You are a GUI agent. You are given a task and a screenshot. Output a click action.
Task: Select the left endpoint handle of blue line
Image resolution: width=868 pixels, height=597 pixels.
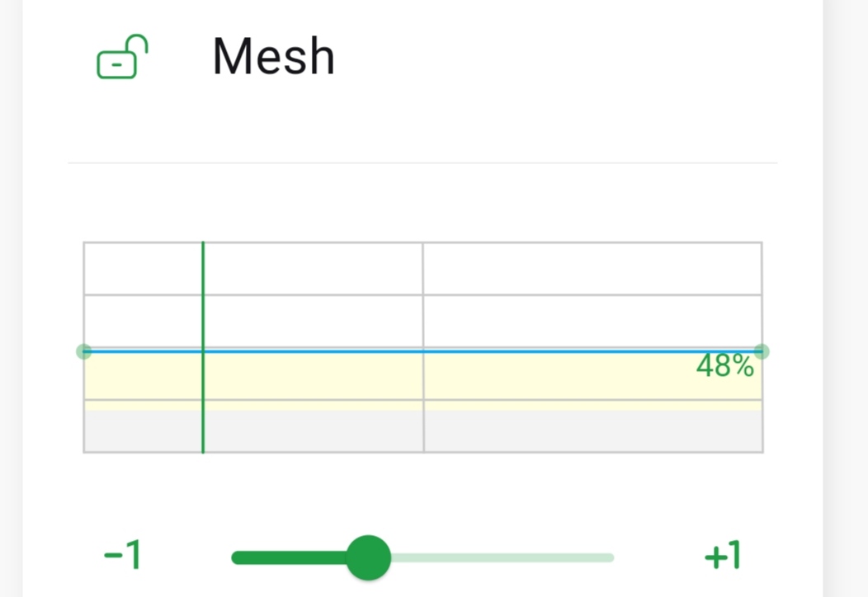(84, 351)
